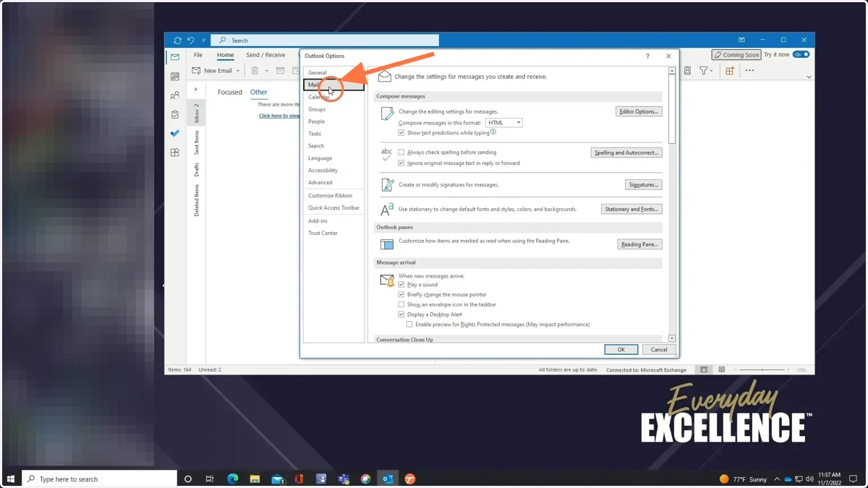Switch to Normal view icon in status bar
The height and width of the screenshot is (488, 868).
click(x=704, y=369)
